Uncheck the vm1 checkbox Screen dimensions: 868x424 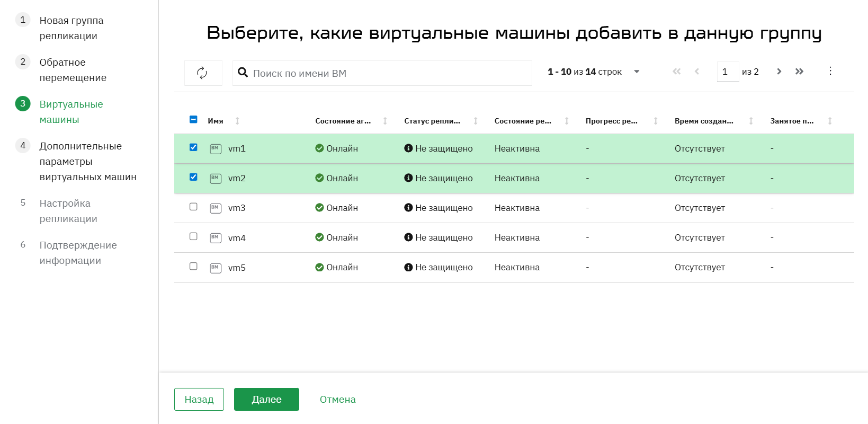coord(193,147)
